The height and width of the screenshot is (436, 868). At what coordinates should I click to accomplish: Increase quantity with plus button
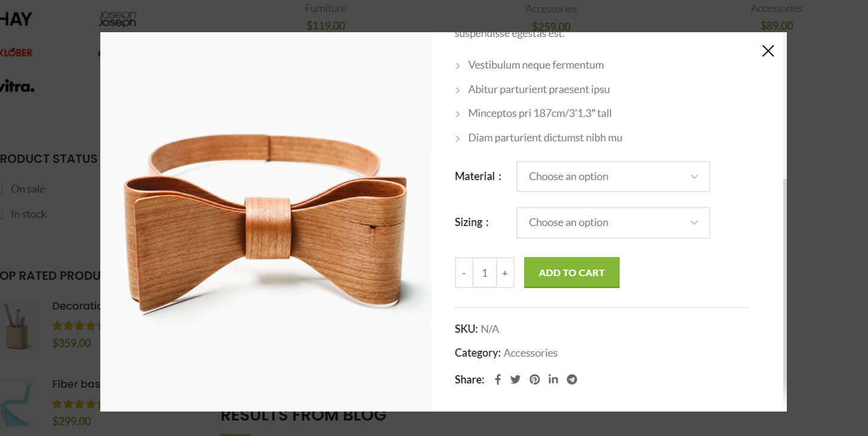505,273
